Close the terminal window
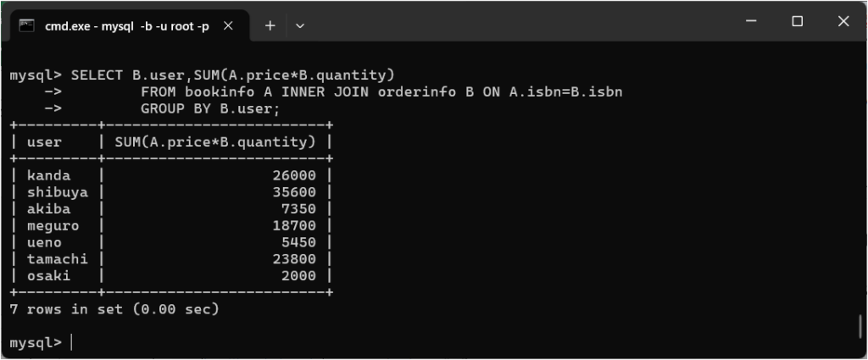The height and width of the screenshot is (360, 868). coord(843,22)
